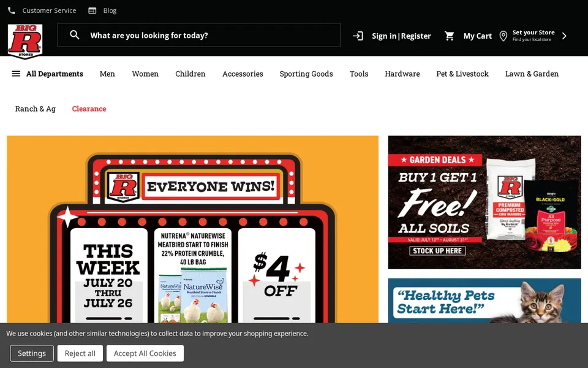Open Lawn & Garden category
The width and height of the screenshot is (588, 368).
coord(532,74)
